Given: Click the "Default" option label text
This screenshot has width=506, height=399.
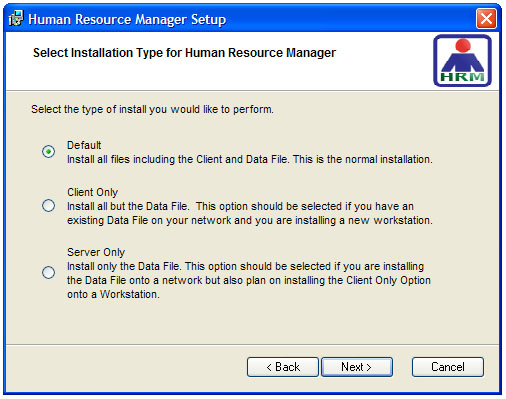Looking at the screenshot, I should point(84,145).
